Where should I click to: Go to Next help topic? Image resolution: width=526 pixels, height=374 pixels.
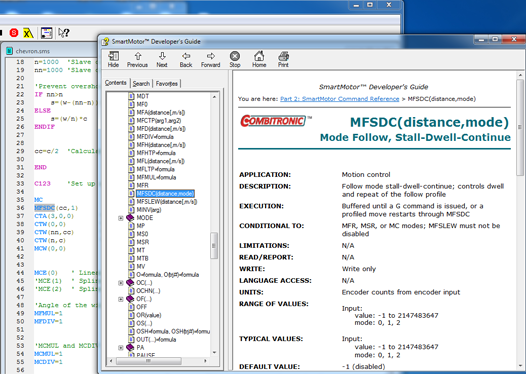tap(162, 59)
